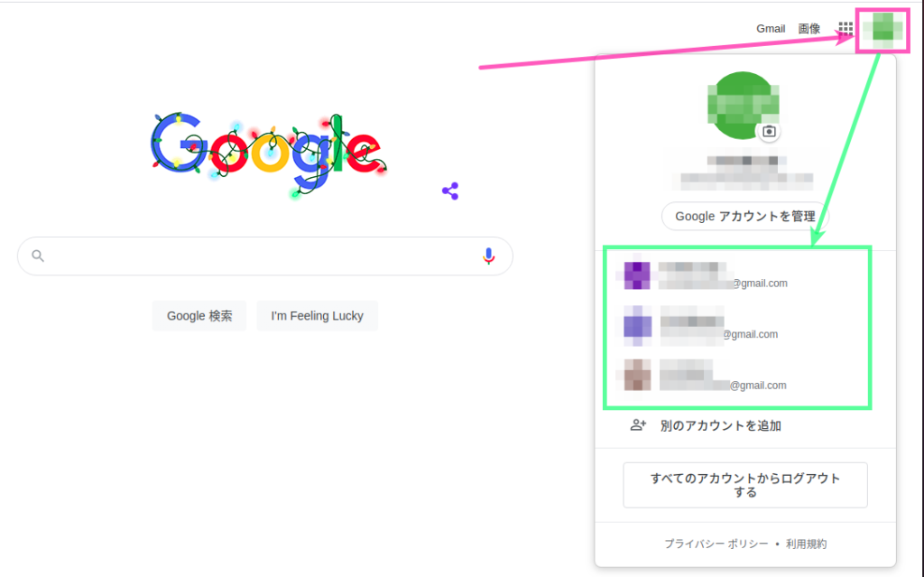Open the 画像 images link
924x577 pixels.
click(x=809, y=28)
